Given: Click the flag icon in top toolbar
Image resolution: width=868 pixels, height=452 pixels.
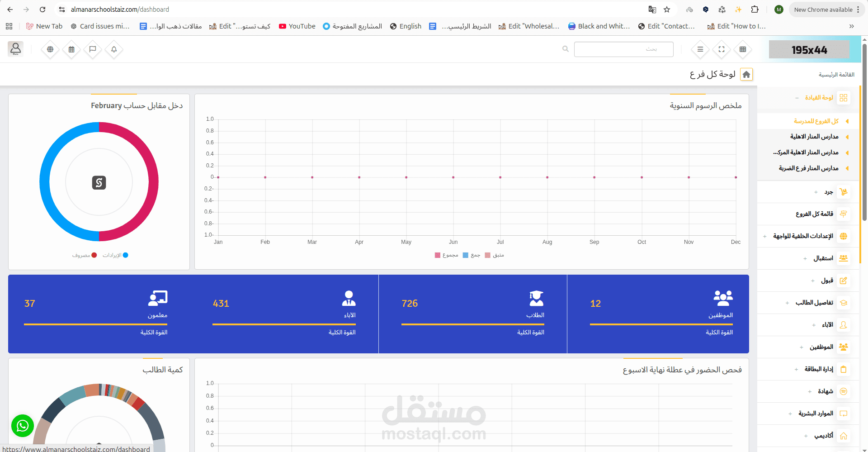Looking at the screenshot, I should 93,49.
